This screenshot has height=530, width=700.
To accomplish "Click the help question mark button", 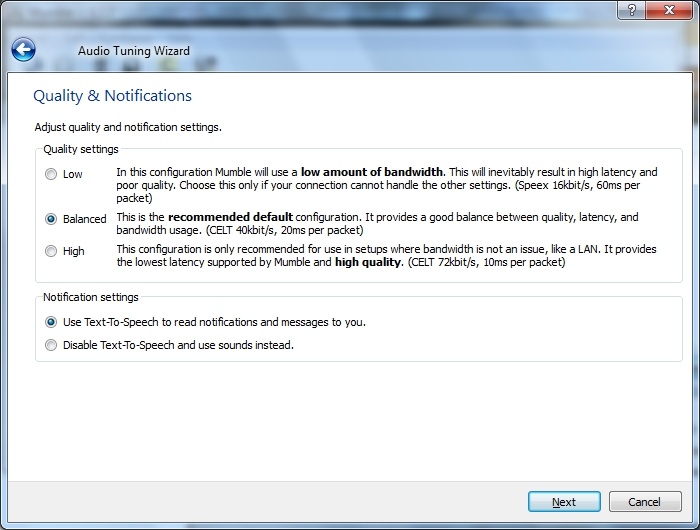I will click(x=632, y=10).
